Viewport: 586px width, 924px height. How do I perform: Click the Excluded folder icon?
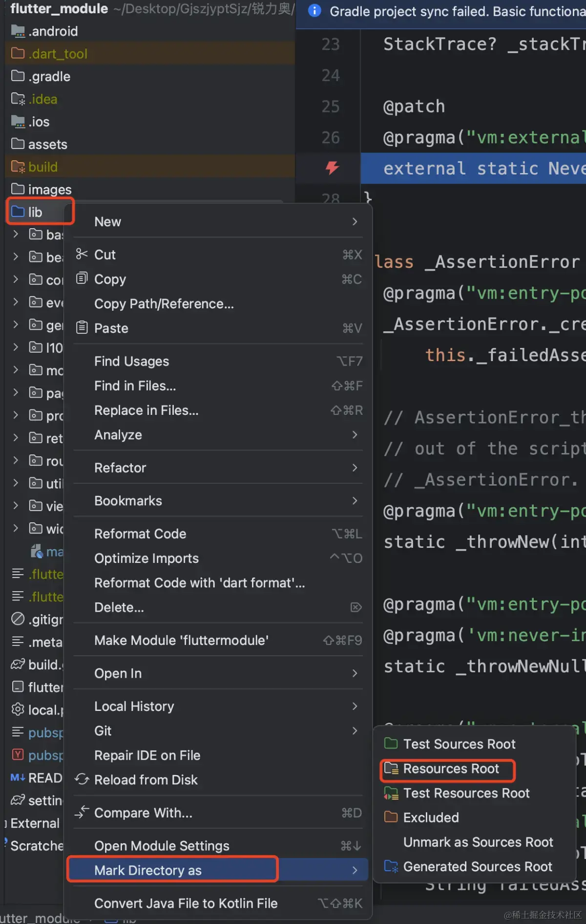point(391,817)
